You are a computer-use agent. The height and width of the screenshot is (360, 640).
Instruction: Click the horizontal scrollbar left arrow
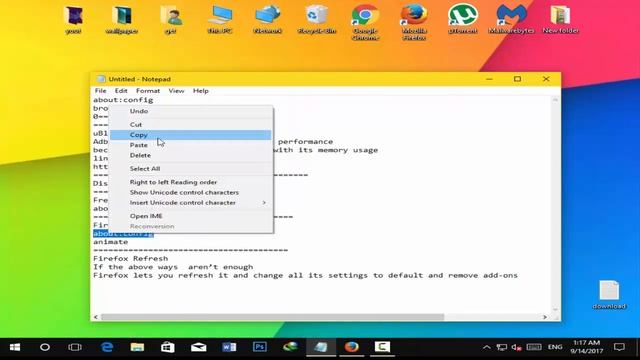(x=96, y=317)
